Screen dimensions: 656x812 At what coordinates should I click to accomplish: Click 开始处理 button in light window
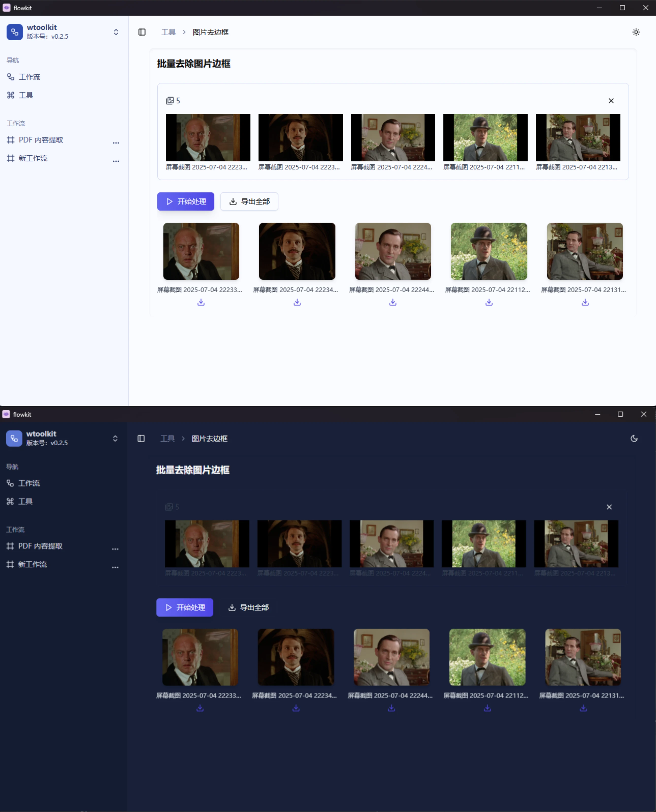(186, 202)
